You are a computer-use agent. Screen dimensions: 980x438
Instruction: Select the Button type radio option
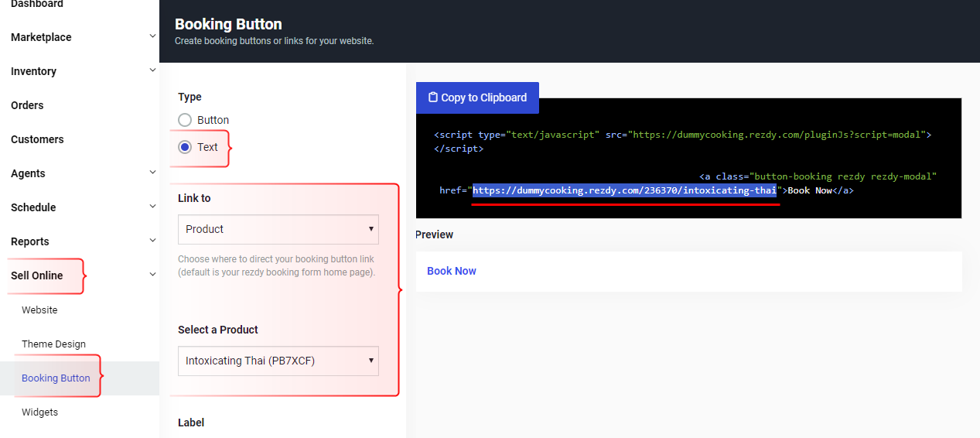point(185,120)
